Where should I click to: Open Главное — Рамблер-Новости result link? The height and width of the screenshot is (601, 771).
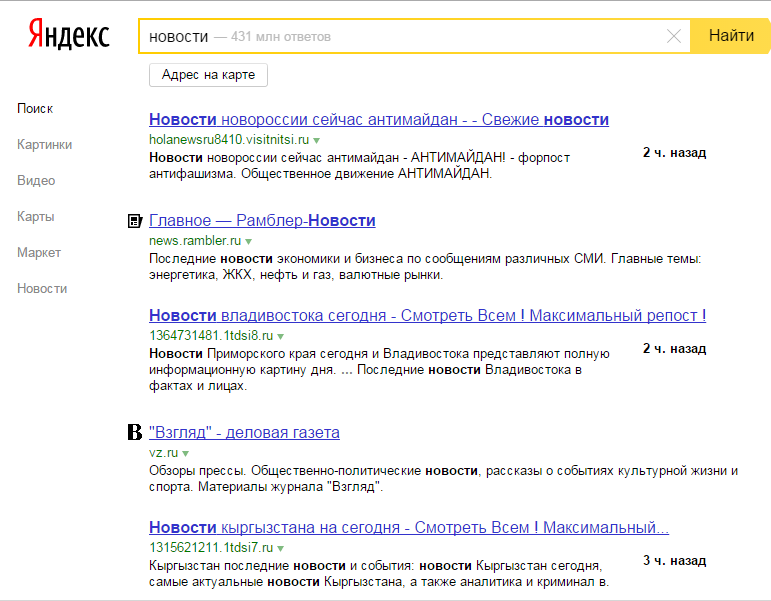point(262,220)
